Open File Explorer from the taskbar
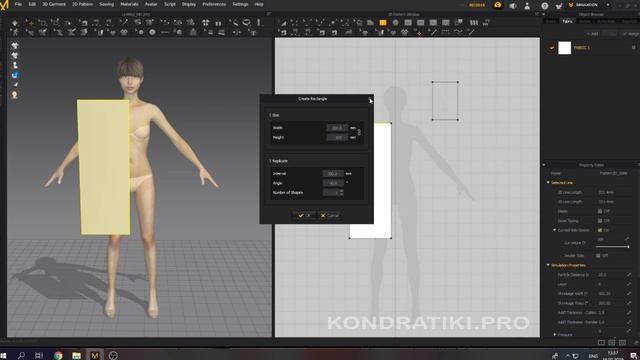Image resolution: width=640 pixels, height=360 pixels. point(76,355)
